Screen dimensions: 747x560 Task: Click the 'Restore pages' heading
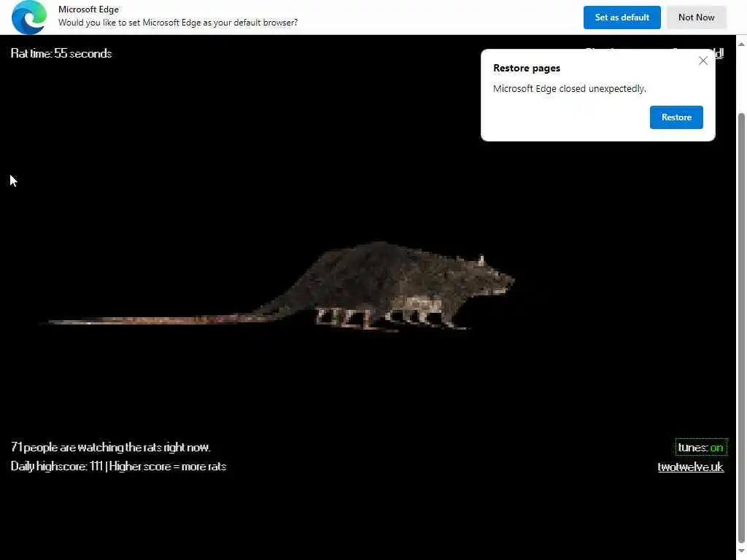click(x=527, y=68)
